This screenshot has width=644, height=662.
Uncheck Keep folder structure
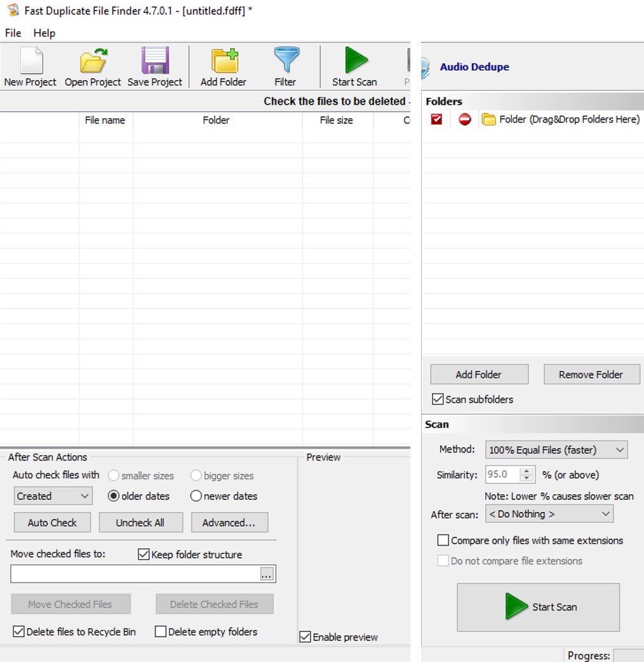point(144,555)
